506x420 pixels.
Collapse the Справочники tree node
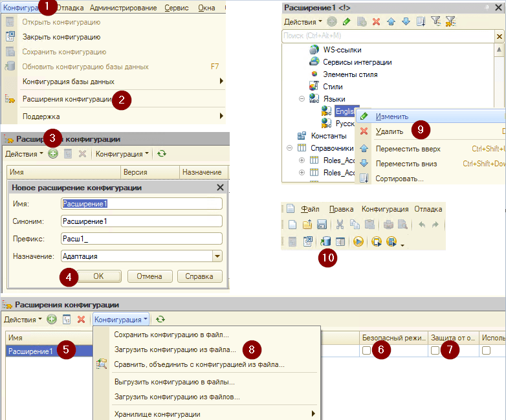[x=289, y=148]
